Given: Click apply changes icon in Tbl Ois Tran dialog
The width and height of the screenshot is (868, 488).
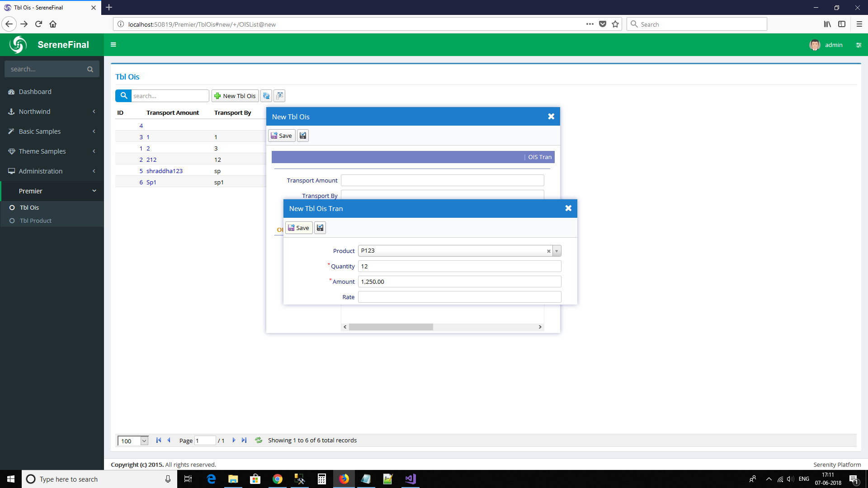Looking at the screenshot, I should 320,228.
